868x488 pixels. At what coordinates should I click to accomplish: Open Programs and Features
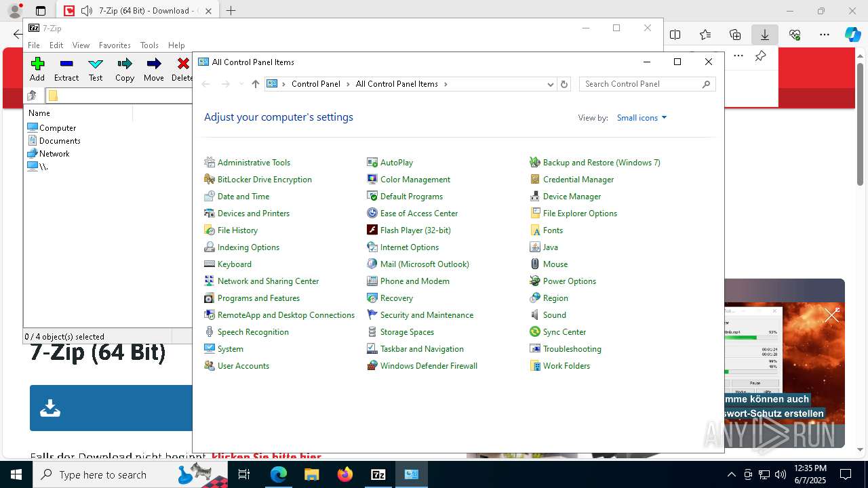pyautogui.click(x=258, y=298)
